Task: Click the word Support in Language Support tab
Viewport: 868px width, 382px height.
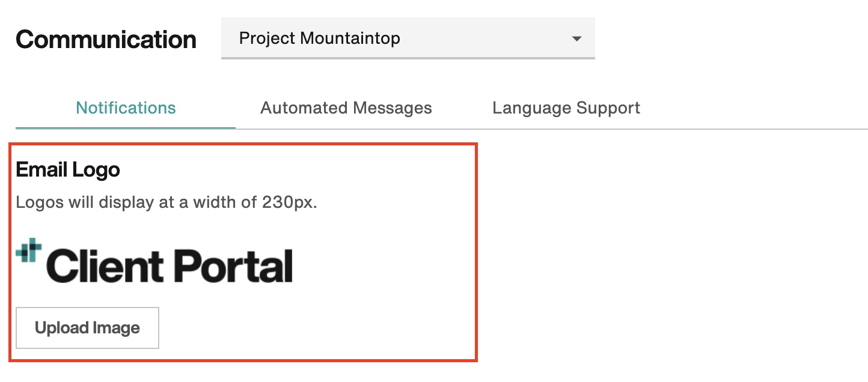Action: point(608,108)
